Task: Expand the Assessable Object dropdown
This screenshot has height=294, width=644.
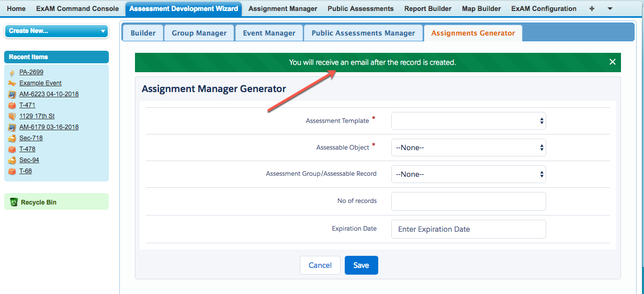Action: [468, 148]
